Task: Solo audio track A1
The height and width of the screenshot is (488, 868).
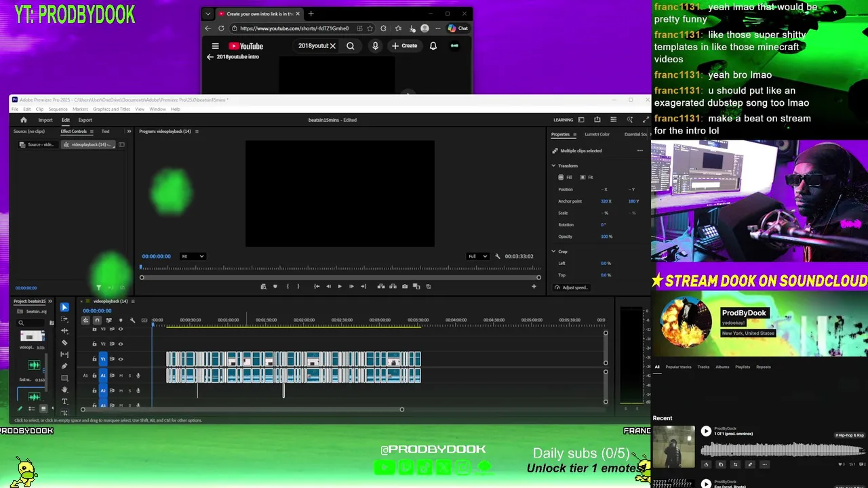Action: [x=130, y=375]
